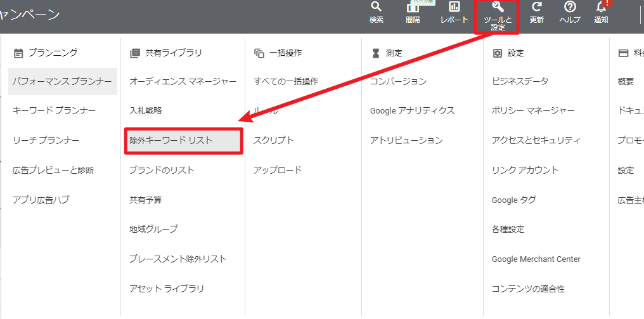The height and width of the screenshot is (319, 644).
Task: Open オーディエンス マネージャー
Action: tap(183, 81)
